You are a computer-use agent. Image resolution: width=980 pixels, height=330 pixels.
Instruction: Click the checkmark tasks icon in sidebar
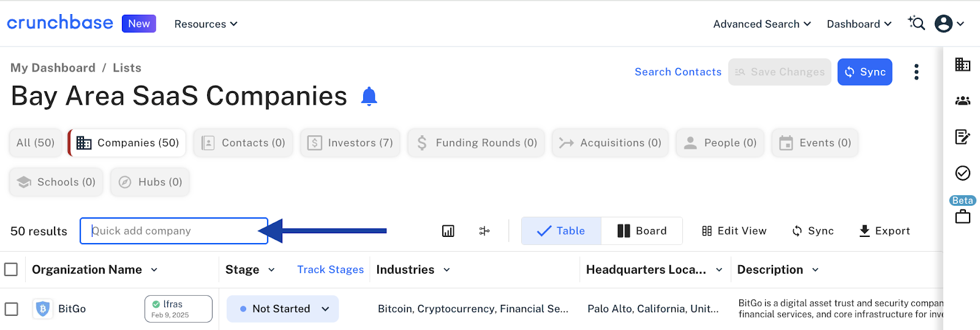tap(962, 173)
